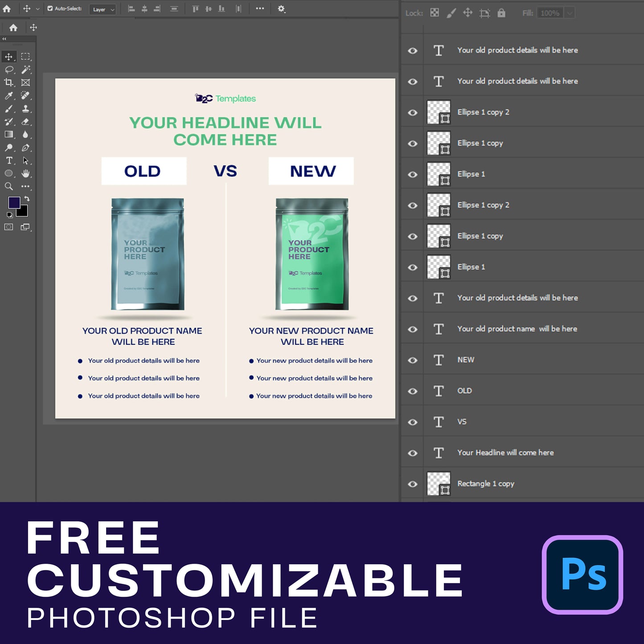Select the Crop tool
The height and width of the screenshot is (644, 644).
pyautogui.click(x=8, y=82)
